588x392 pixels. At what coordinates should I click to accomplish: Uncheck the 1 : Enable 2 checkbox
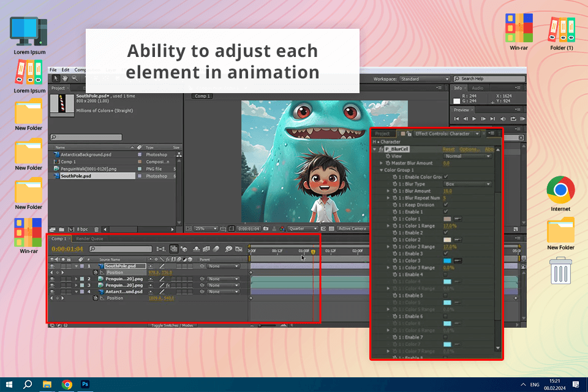[x=446, y=233]
